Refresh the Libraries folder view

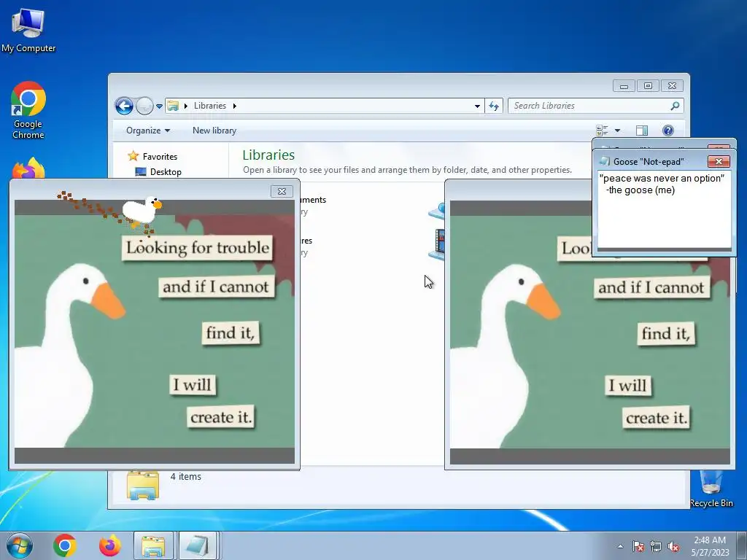pyautogui.click(x=494, y=106)
